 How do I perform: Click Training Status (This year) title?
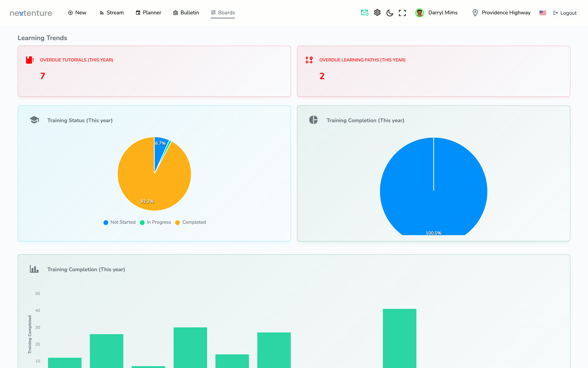[80, 120]
